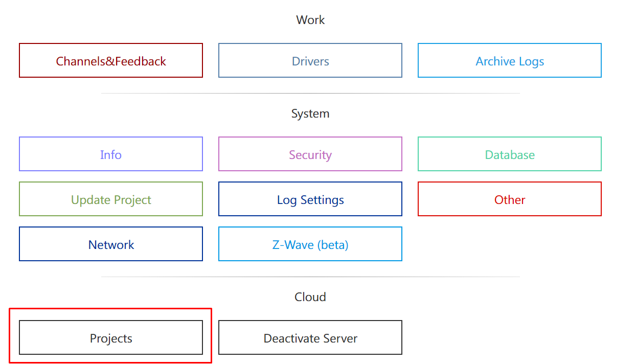Open Network settings

[x=111, y=244]
